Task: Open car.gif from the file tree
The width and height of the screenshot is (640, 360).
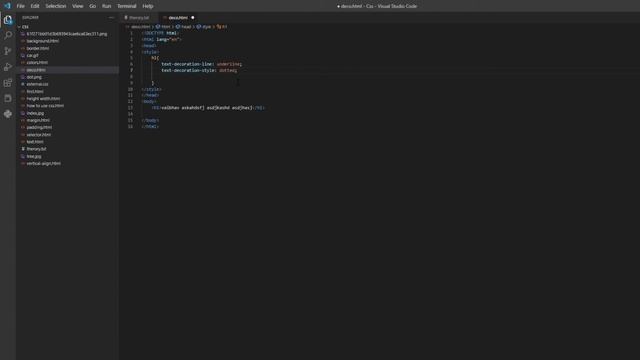Action: click(32, 56)
